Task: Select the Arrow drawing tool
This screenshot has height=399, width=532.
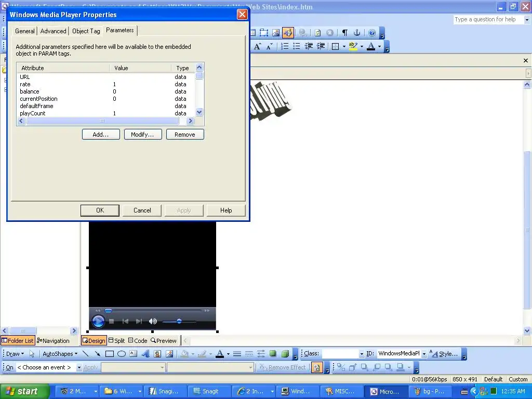Action: coord(97,353)
